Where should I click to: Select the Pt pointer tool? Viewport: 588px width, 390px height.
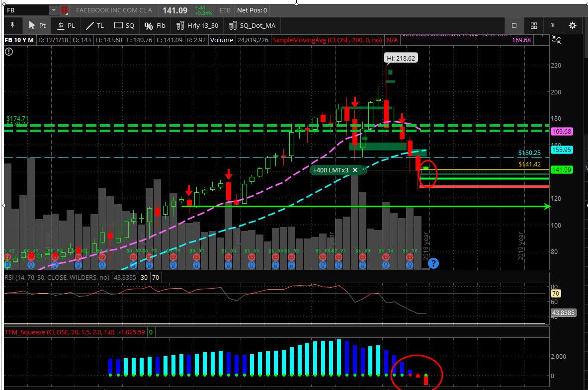37,25
